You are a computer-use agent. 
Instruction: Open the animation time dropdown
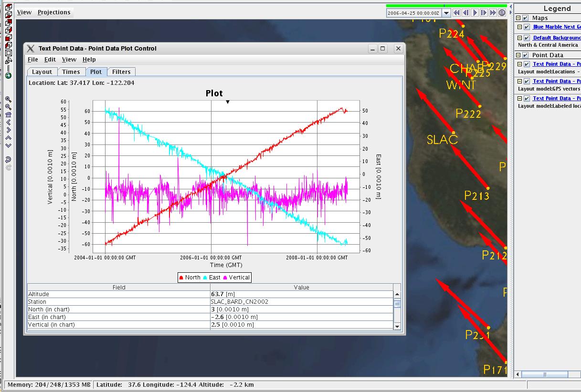(x=446, y=13)
